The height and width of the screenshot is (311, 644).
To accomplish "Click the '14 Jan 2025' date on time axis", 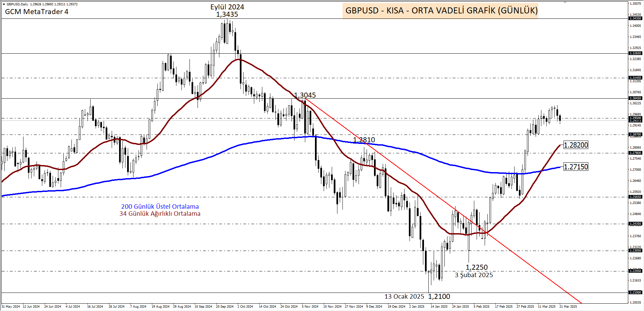I will (x=439, y=307).
